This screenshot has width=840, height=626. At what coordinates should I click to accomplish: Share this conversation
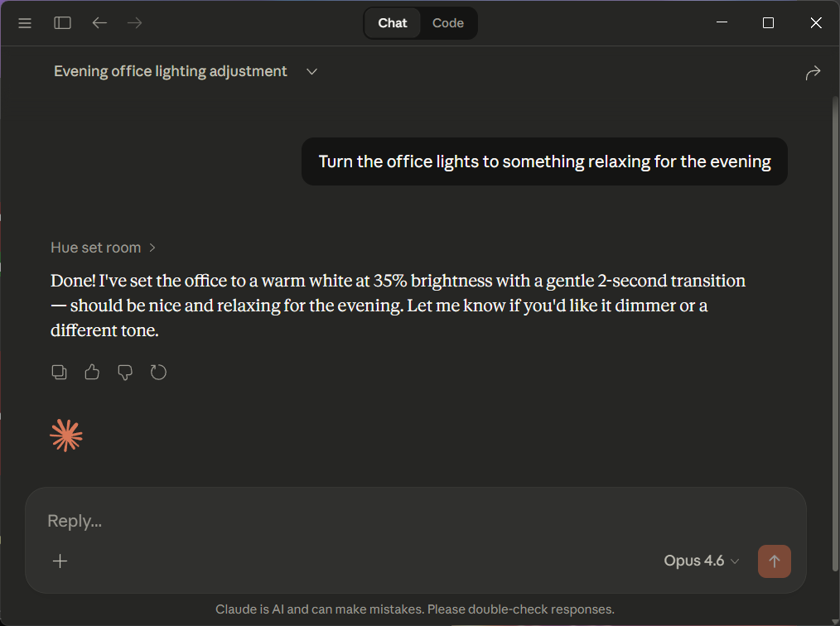pyautogui.click(x=813, y=73)
